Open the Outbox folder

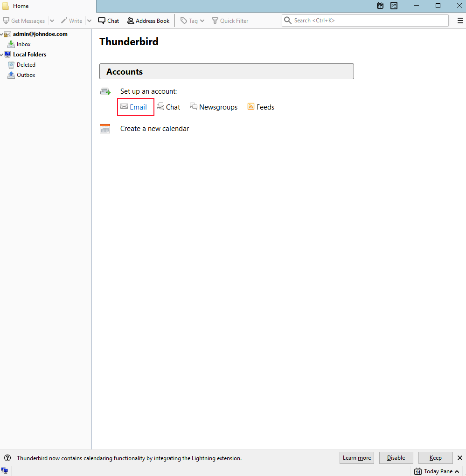coord(26,75)
